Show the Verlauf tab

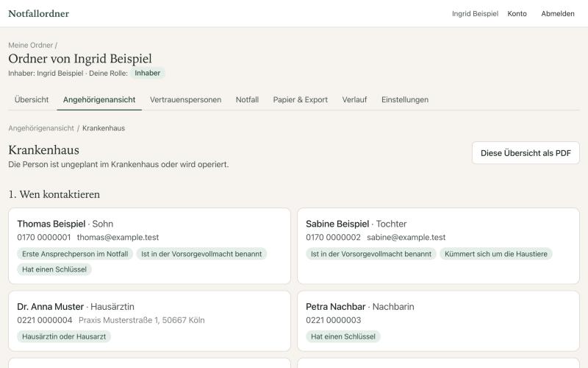tap(354, 99)
